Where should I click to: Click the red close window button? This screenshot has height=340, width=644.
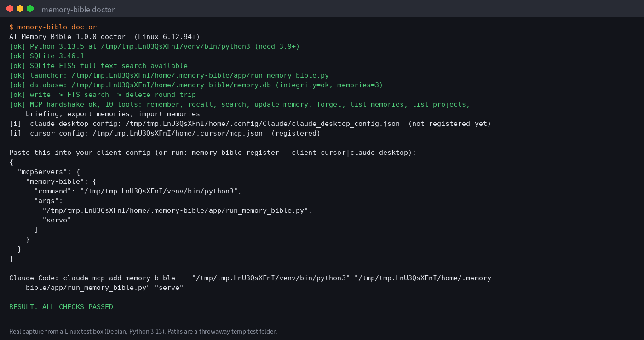tap(10, 9)
